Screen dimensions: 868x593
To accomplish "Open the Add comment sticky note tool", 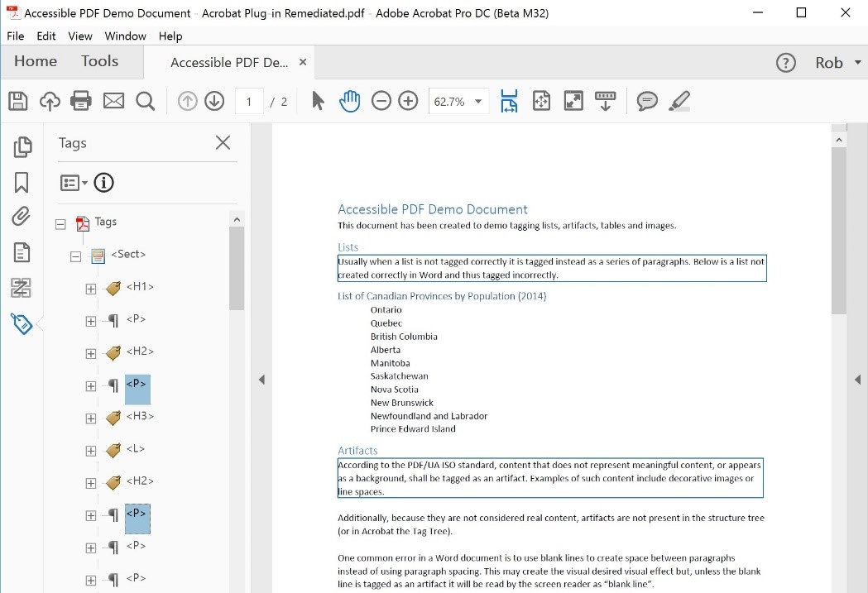I will [647, 102].
